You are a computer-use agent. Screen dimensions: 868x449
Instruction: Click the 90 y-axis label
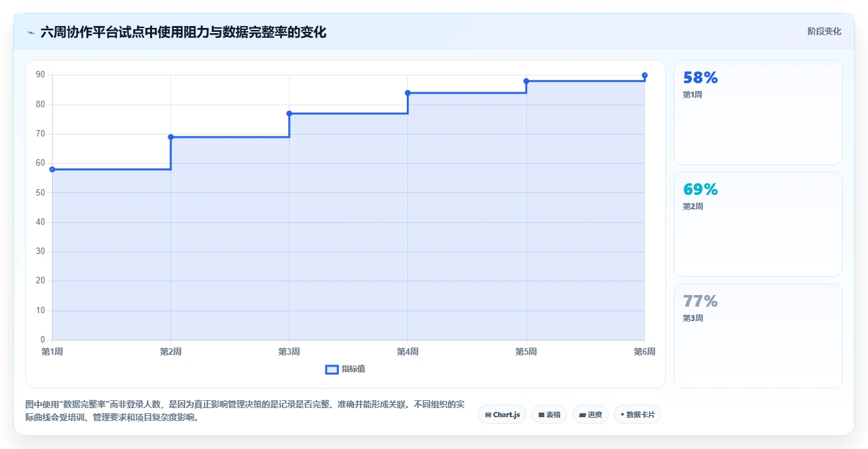tap(40, 75)
